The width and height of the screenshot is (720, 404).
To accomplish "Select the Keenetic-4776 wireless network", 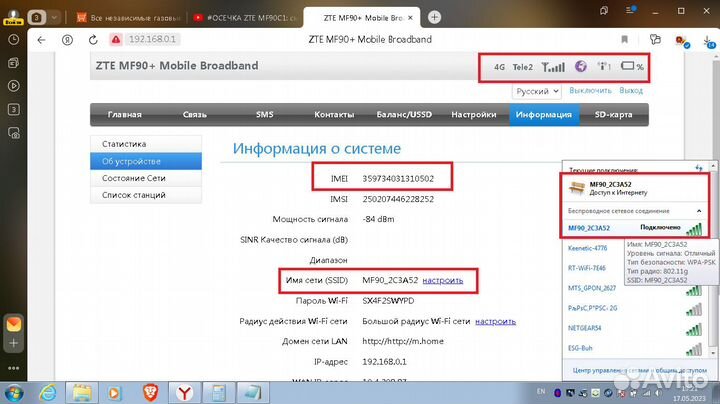I will (587, 248).
